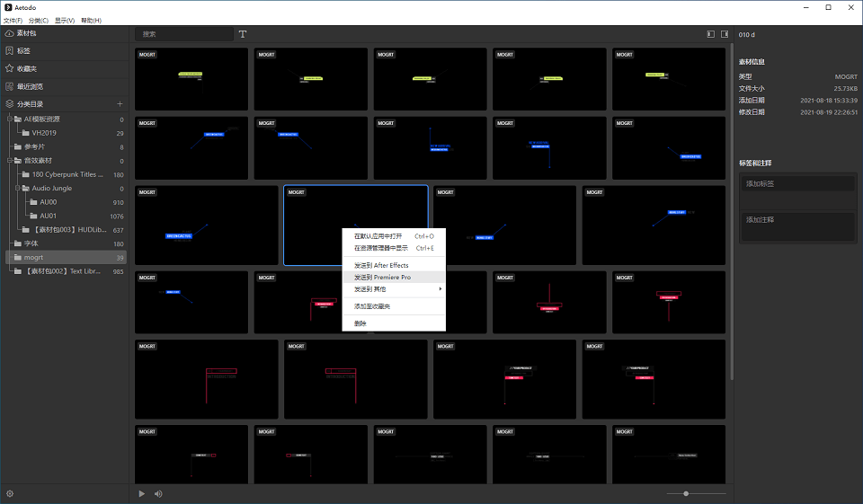Open the 素材包 cloud library section

[27, 33]
